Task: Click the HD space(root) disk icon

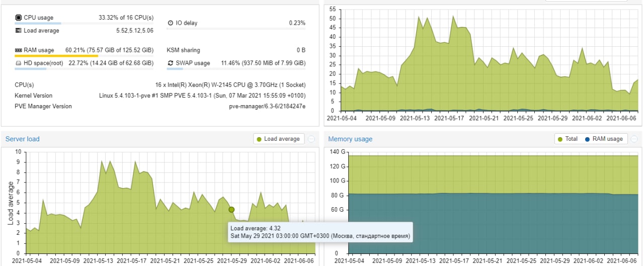Action: 19,63
